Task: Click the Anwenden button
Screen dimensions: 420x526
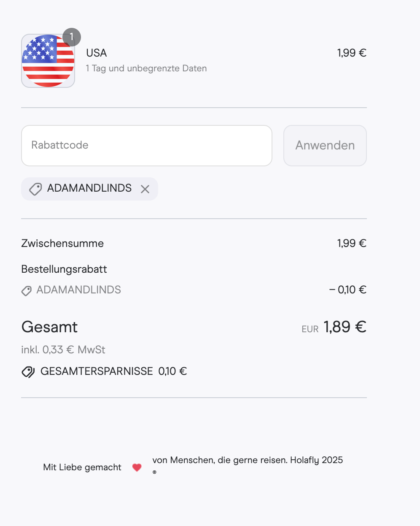Action: coord(325,146)
